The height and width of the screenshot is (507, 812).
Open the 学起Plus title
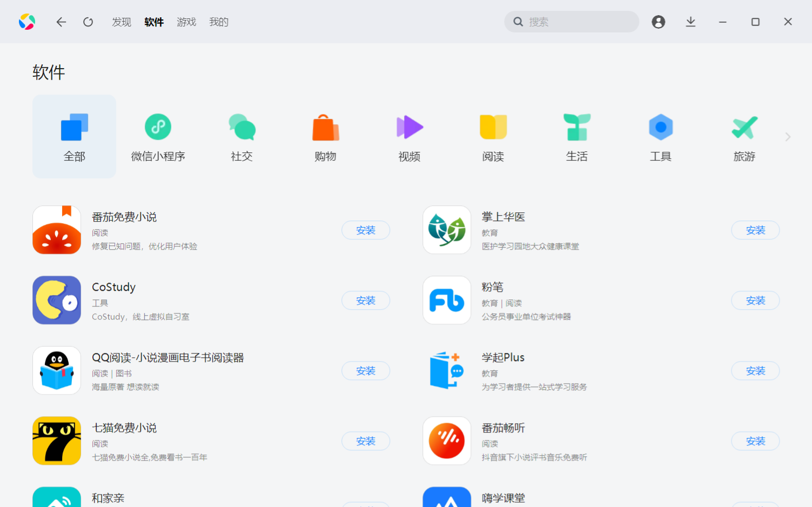pos(503,357)
